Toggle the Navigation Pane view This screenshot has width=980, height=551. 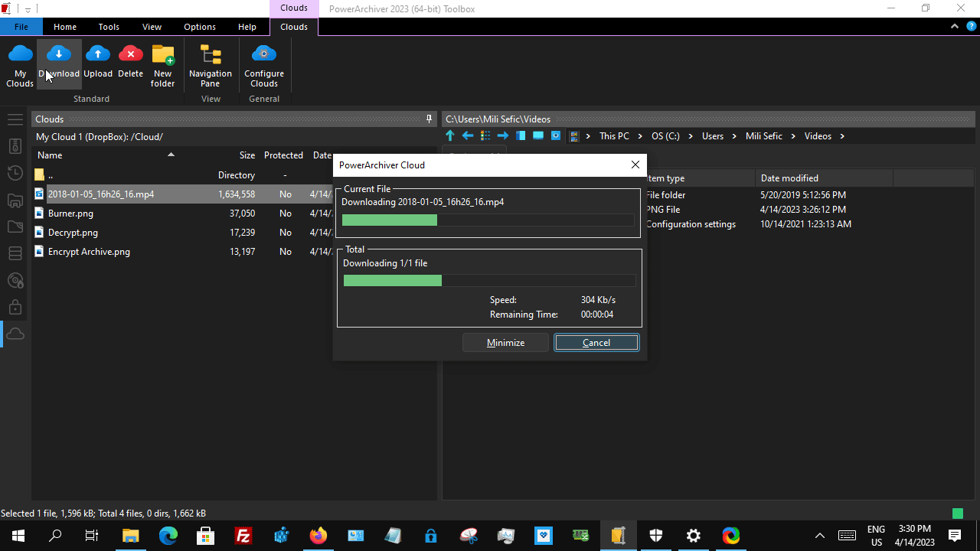click(x=211, y=64)
